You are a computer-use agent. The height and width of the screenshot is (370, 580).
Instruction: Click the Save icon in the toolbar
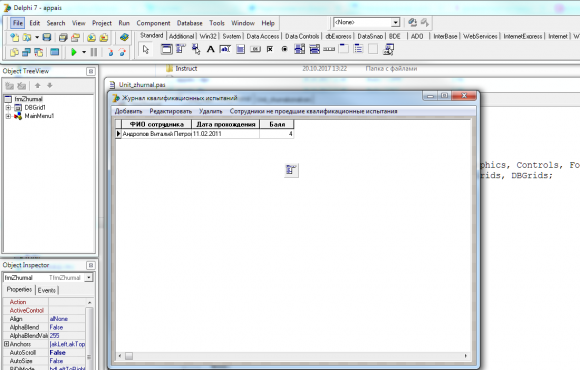47,37
